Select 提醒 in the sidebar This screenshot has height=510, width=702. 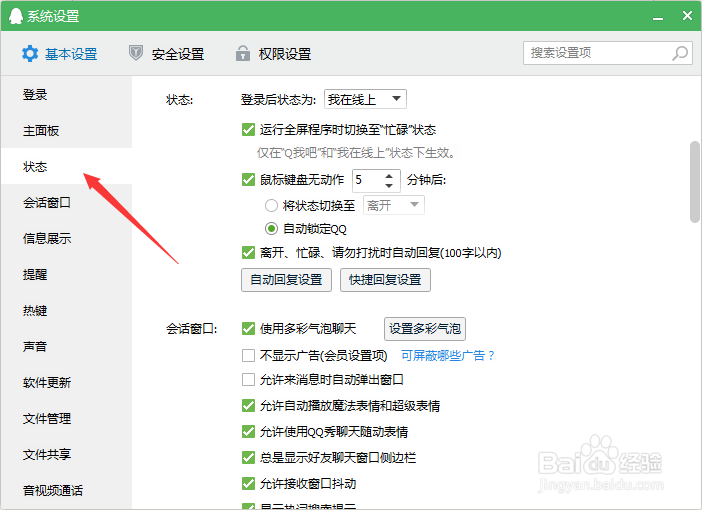pos(66,274)
